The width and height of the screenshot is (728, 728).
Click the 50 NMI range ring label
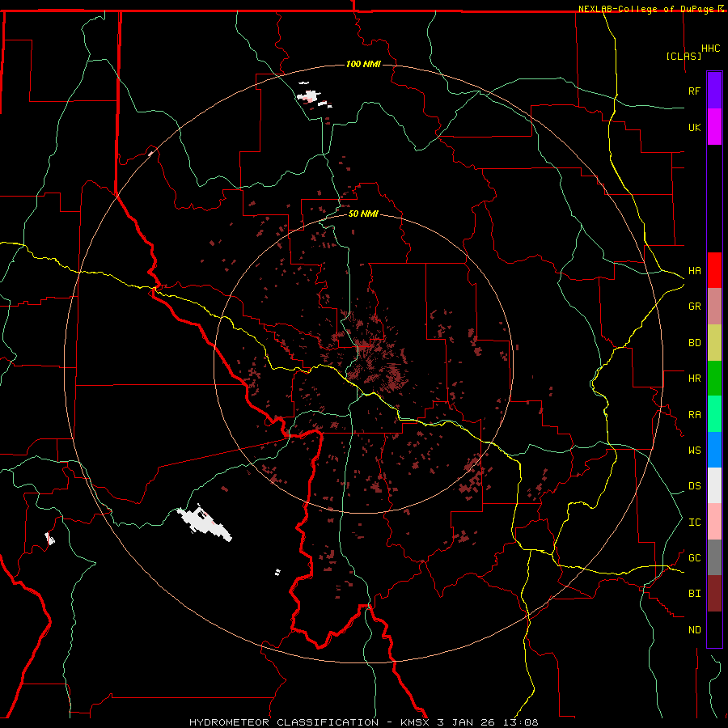[x=363, y=214]
